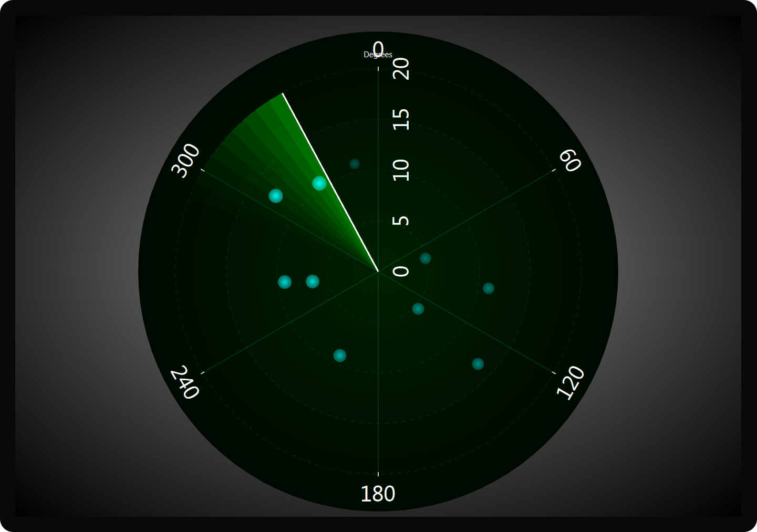Click the 5 radial range label
Screen dimensions: 757x532
401,220
